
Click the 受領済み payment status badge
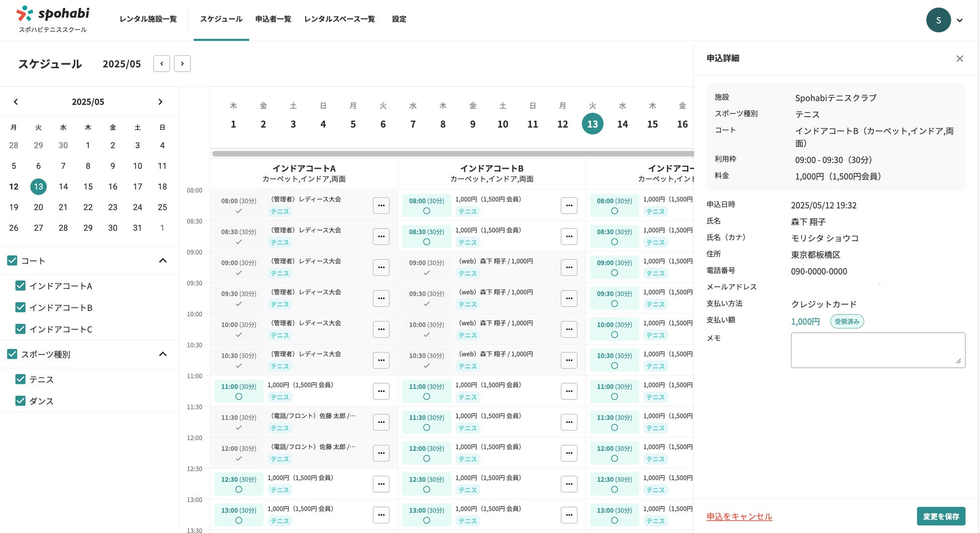[847, 322]
